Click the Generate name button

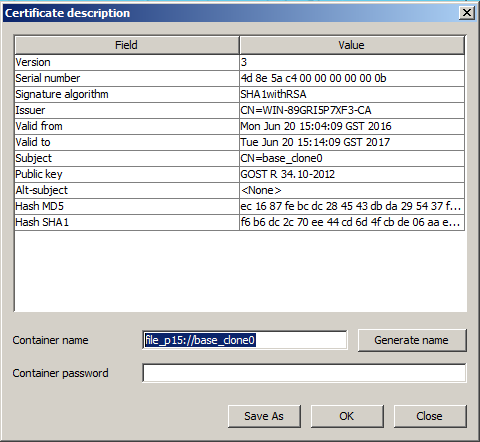point(412,340)
